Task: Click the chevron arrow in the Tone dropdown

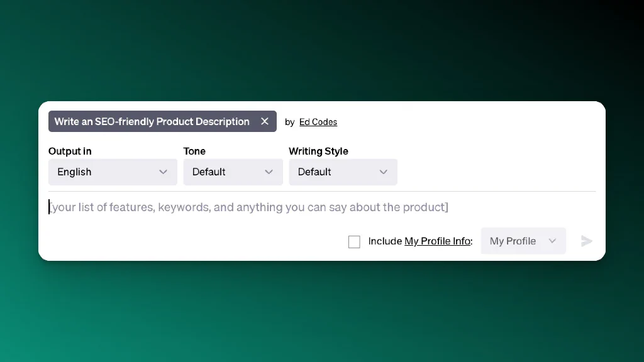Action: tap(269, 172)
